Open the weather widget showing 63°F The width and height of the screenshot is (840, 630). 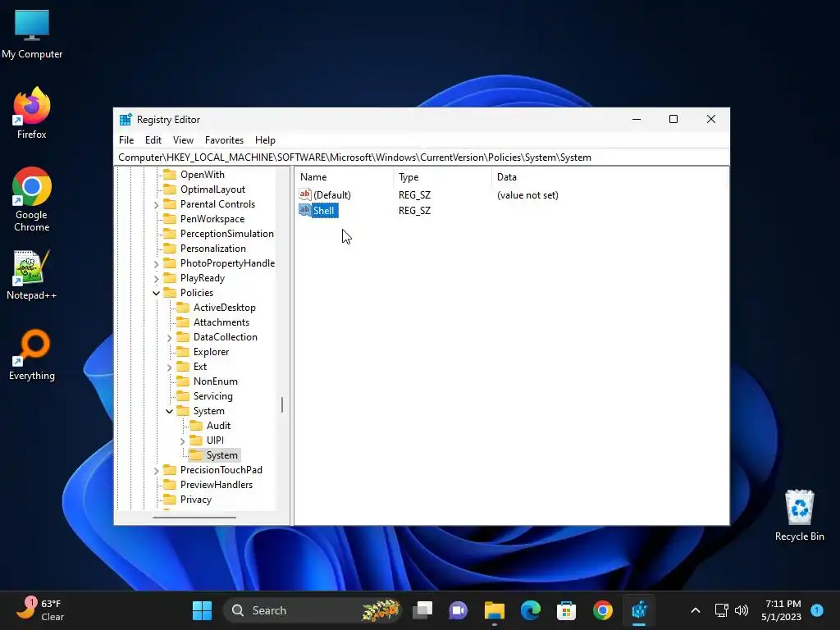pyautogui.click(x=40, y=610)
